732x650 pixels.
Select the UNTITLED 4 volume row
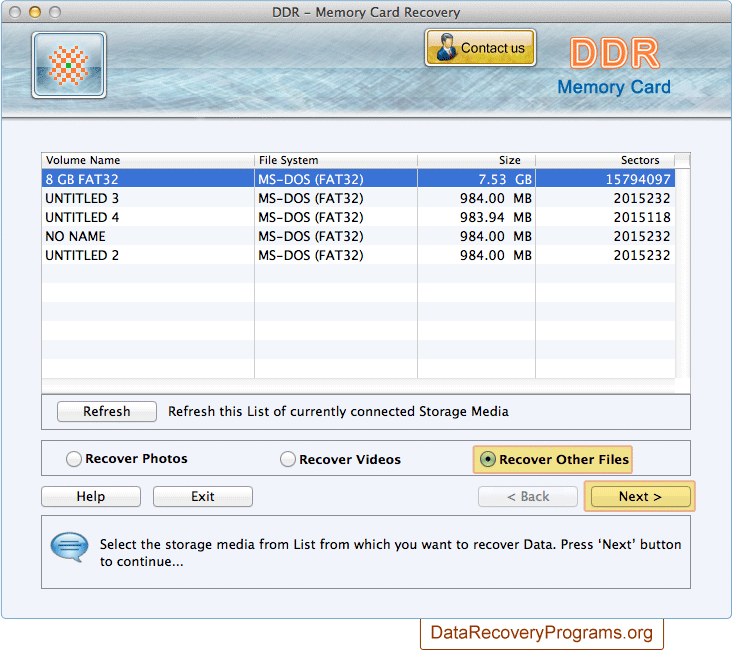tap(358, 217)
